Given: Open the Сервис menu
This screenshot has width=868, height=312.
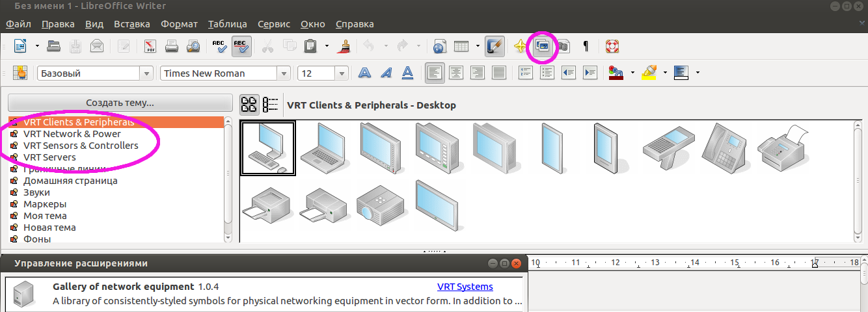Looking at the screenshot, I should [274, 24].
